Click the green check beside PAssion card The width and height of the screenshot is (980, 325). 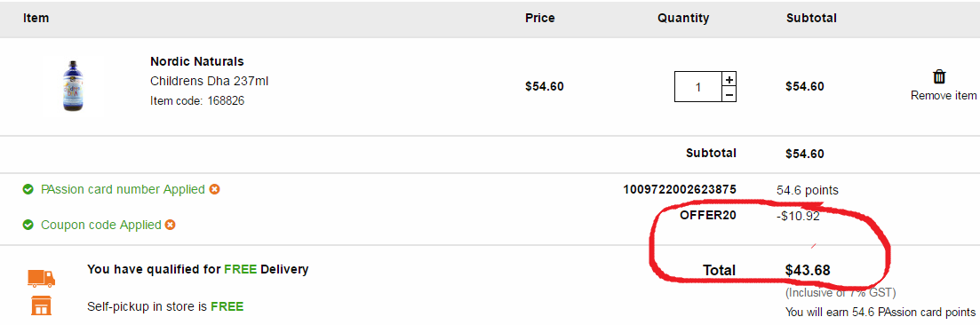(28, 189)
